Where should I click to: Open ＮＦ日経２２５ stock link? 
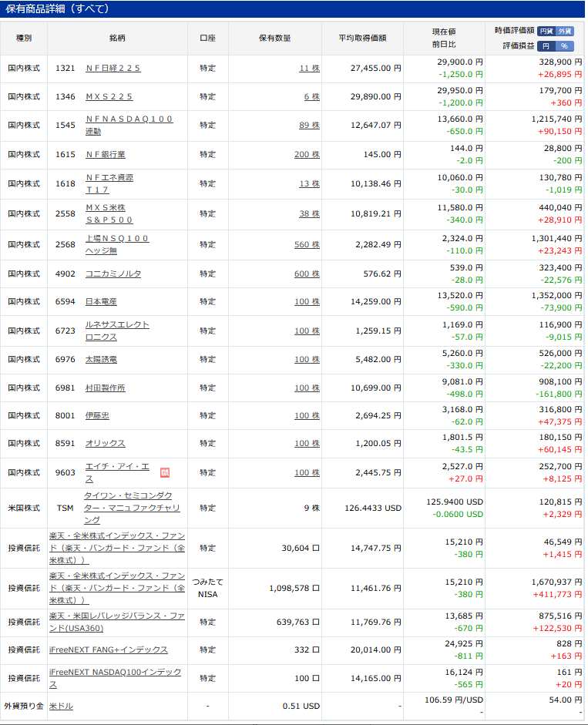coord(113,69)
